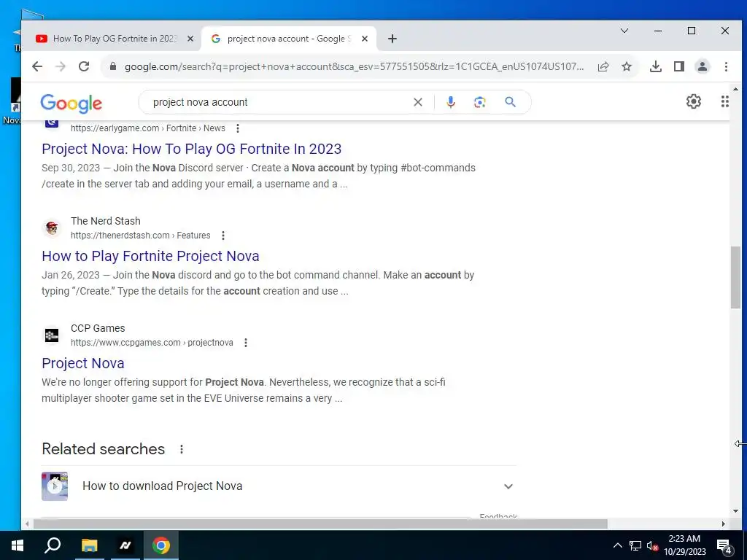Open File Explorer from the taskbar
The width and height of the screenshot is (747, 560).
[x=89, y=545]
